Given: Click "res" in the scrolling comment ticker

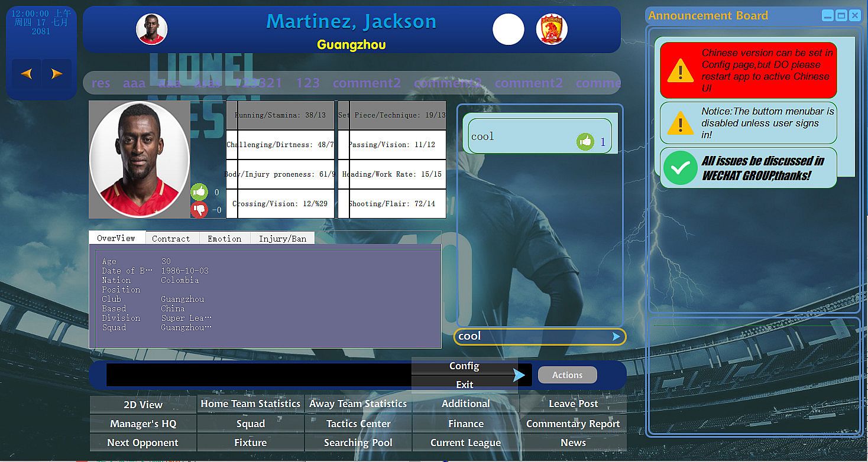Looking at the screenshot, I should click(x=101, y=83).
